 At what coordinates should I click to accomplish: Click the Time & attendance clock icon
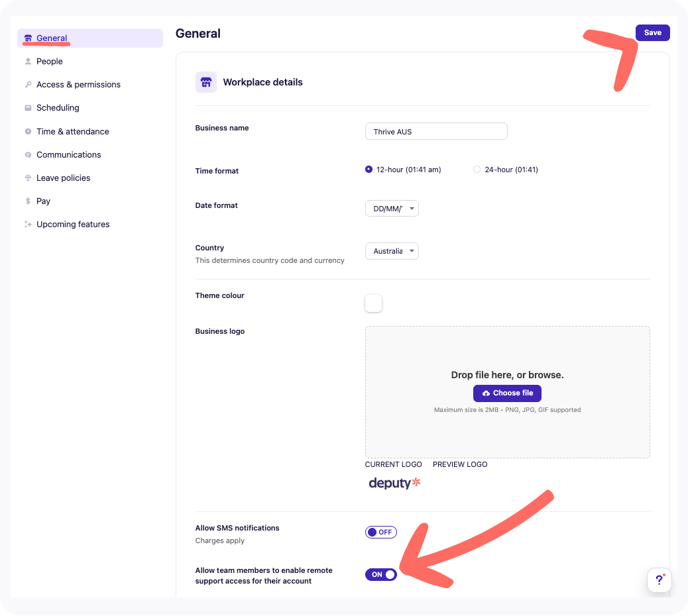27,131
